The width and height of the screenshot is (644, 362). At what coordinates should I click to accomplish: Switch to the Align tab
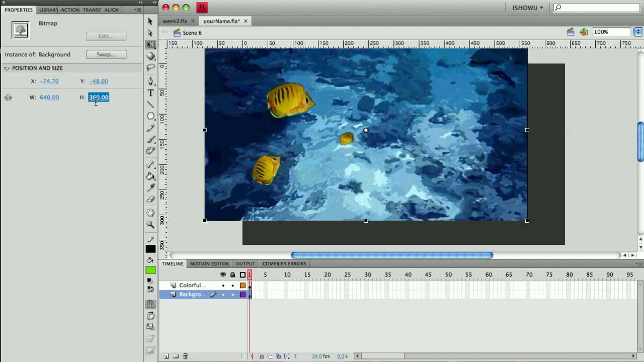(111, 10)
